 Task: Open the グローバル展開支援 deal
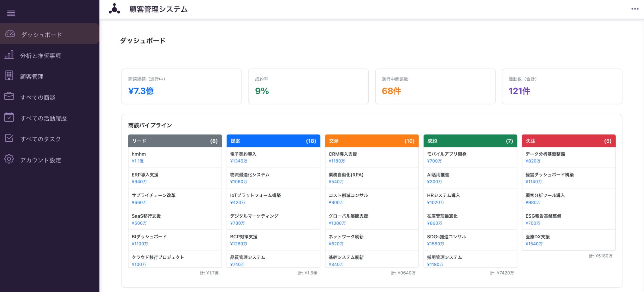pos(372,219)
